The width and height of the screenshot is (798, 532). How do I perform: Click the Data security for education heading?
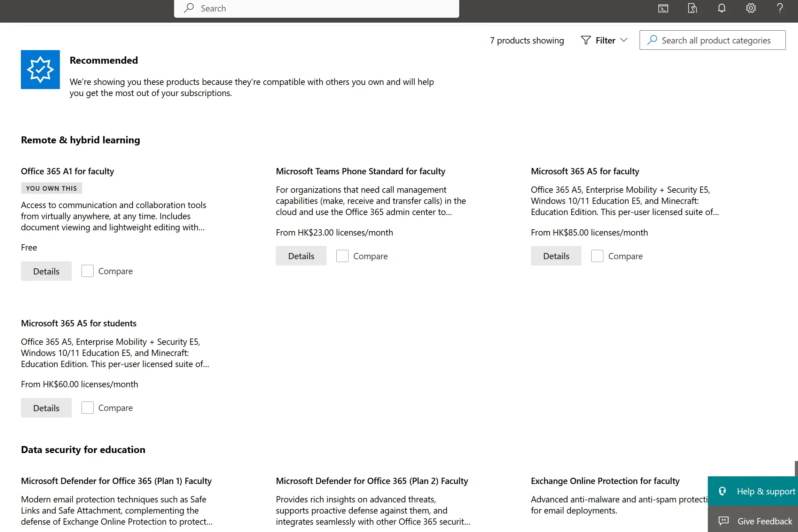click(x=83, y=450)
